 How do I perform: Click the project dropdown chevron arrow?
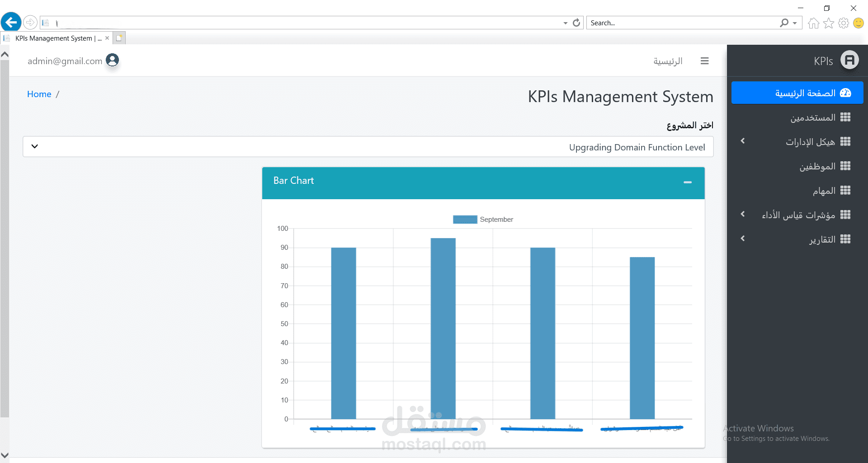tap(35, 146)
